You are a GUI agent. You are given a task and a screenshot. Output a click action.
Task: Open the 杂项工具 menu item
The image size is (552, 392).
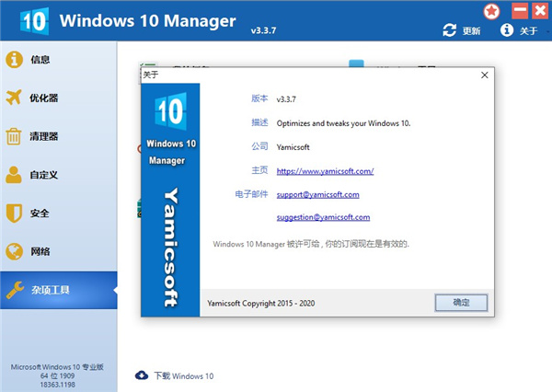tap(59, 290)
